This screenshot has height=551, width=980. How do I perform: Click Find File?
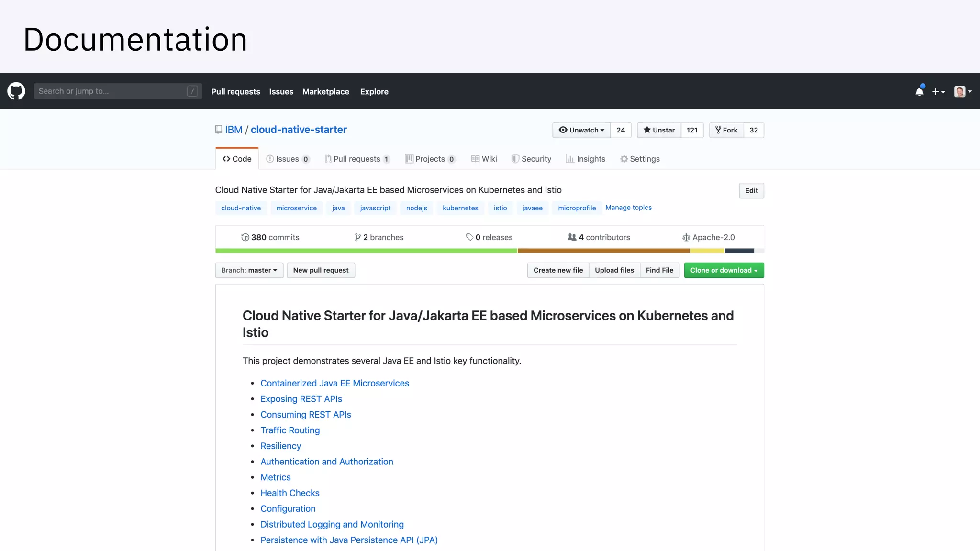tap(659, 270)
